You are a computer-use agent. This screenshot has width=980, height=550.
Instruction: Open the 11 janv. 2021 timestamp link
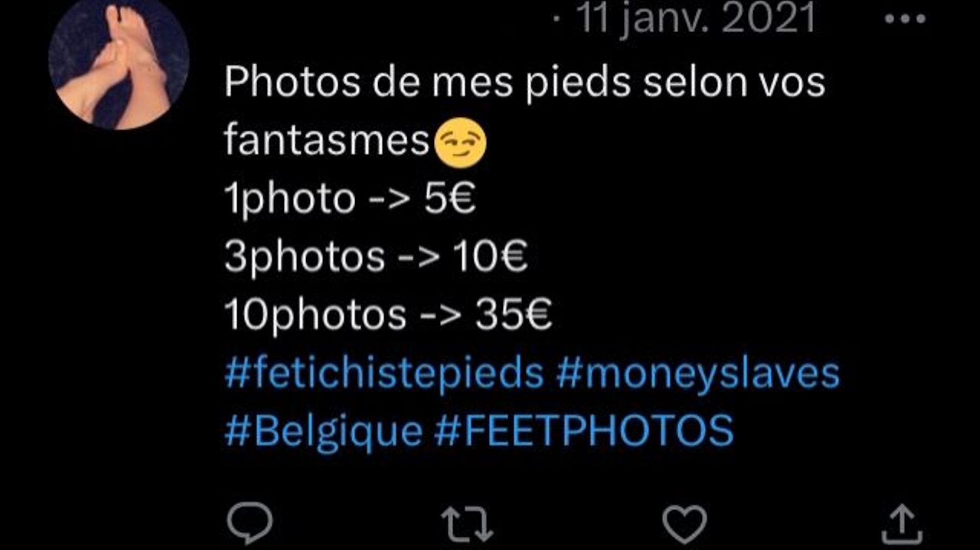696,19
